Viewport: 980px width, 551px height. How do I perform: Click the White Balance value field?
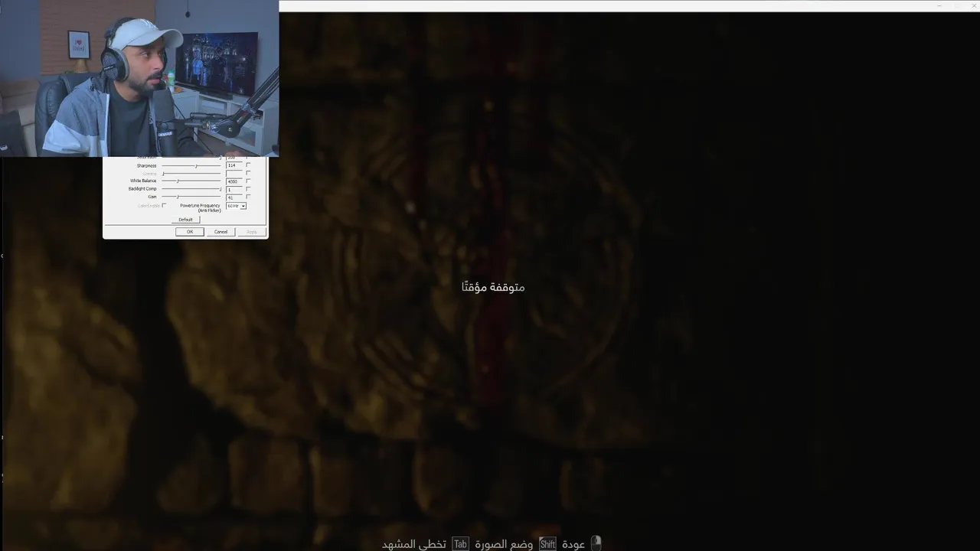[x=234, y=181]
